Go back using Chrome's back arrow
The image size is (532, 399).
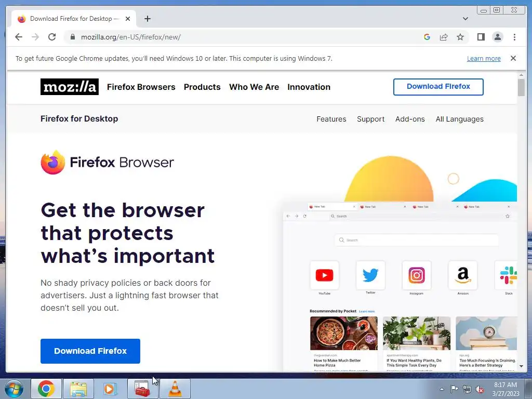pyautogui.click(x=19, y=37)
